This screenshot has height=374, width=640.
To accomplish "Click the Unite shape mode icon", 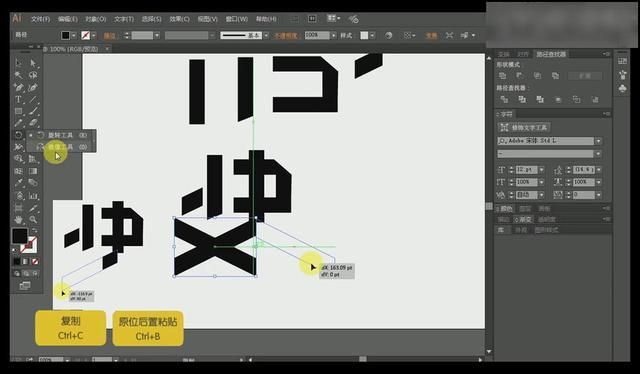I will [503, 76].
